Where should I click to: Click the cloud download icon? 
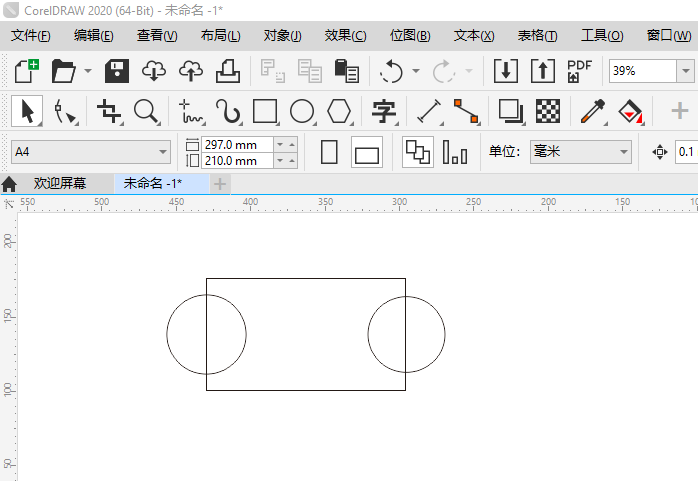[154, 71]
